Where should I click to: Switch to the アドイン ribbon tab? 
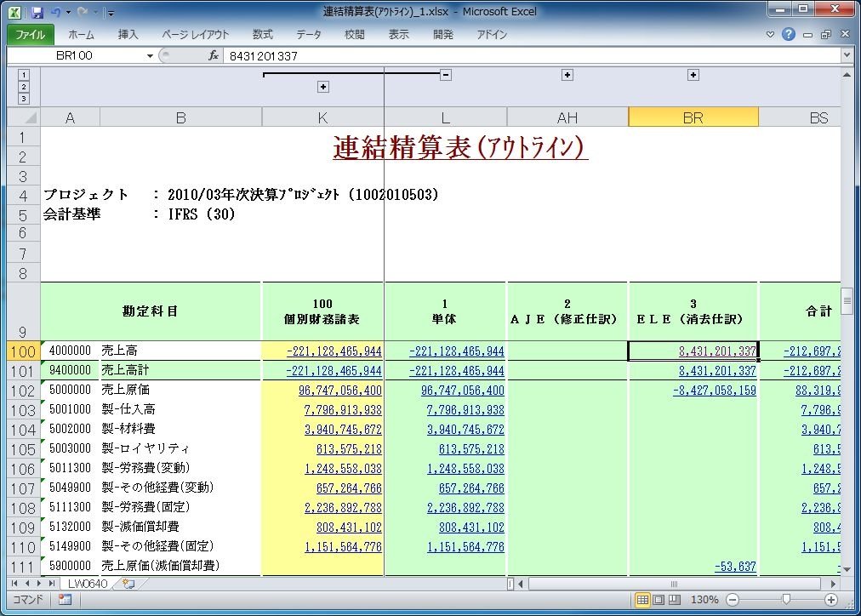coord(492,35)
